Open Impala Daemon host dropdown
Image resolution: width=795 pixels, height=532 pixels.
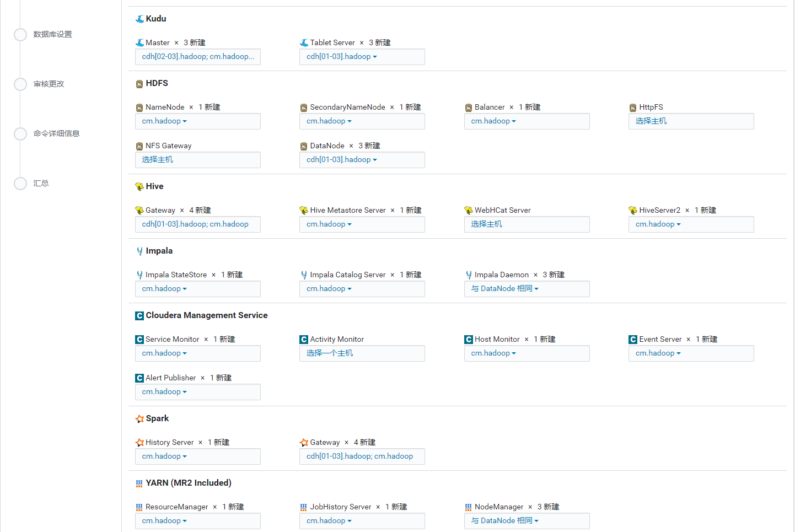pos(527,289)
